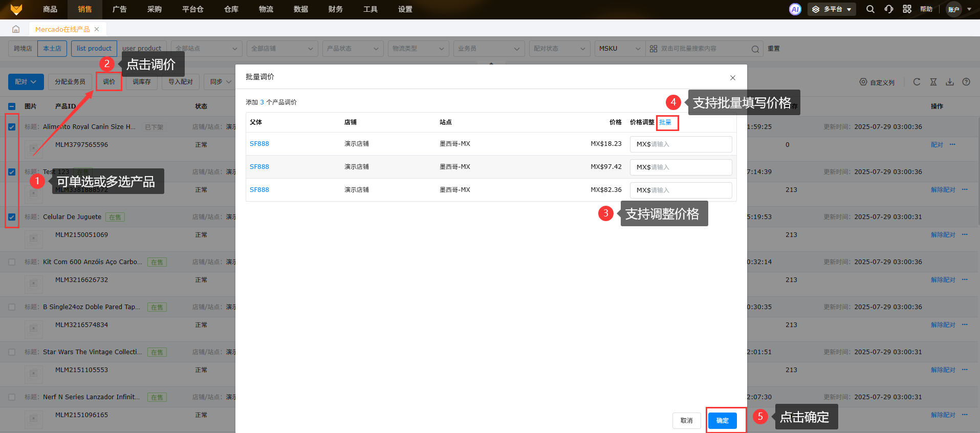Click the global search magnifier in the top bar
Image resolution: width=980 pixels, height=433 pixels.
[x=870, y=9]
